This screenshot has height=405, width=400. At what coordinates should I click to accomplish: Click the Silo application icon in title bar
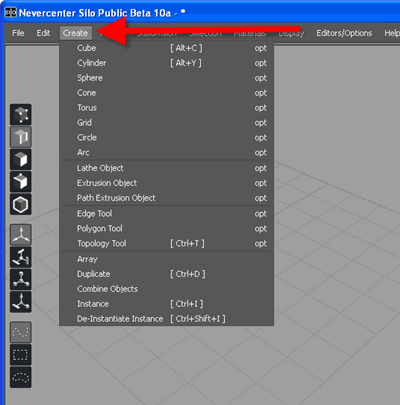tap(10, 13)
